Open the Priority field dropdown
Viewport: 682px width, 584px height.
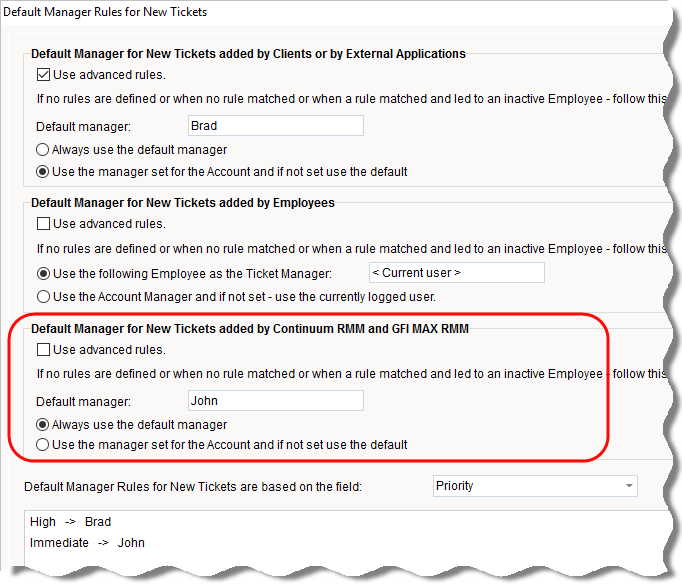click(x=628, y=487)
